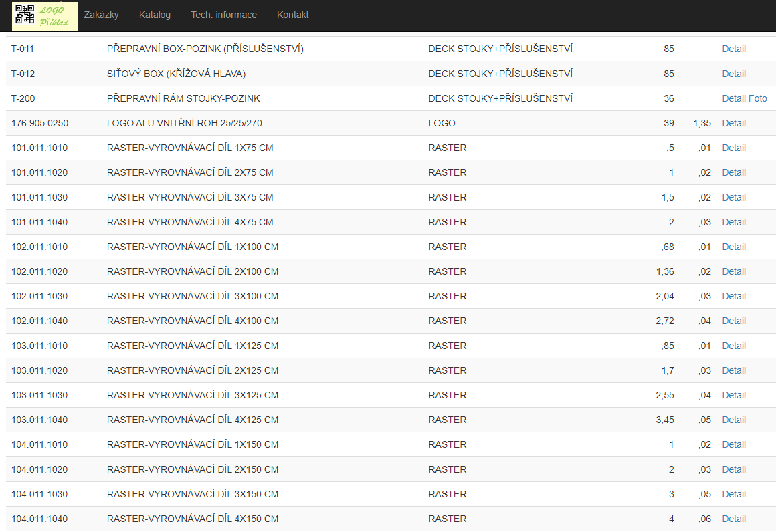Click DECK STOJKY+PŘÍSLUŠENSTVÍ in T-011 row
This screenshot has width=776, height=532.
500,49
